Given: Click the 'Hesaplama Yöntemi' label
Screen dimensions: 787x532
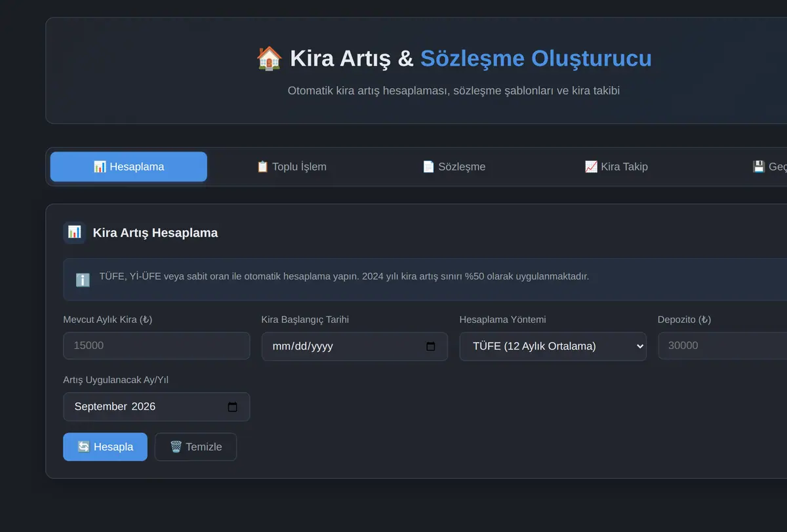Looking at the screenshot, I should tap(503, 319).
